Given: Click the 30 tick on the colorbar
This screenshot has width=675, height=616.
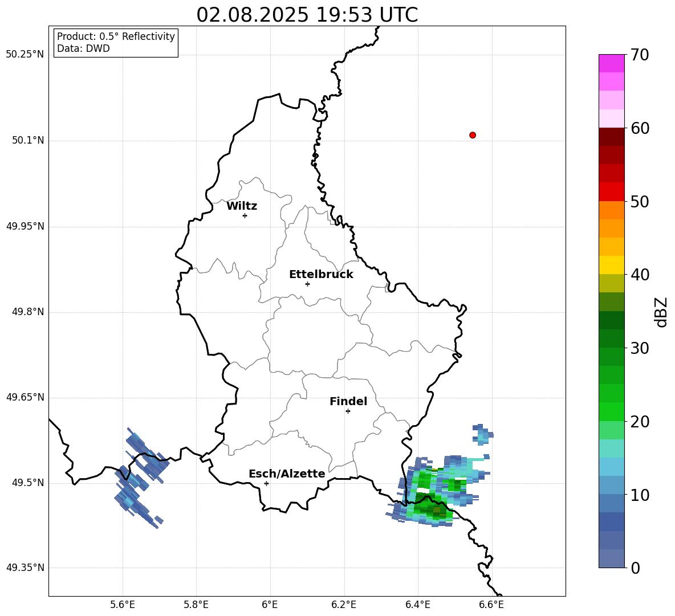Looking at the screenshot, I should pos(640,348).
